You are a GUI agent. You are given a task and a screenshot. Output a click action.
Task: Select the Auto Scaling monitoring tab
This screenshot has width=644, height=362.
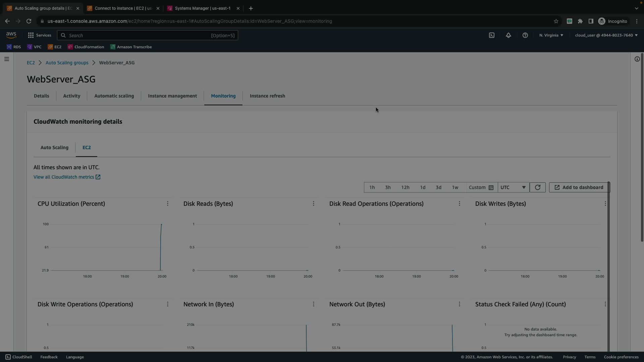point(54,147)
